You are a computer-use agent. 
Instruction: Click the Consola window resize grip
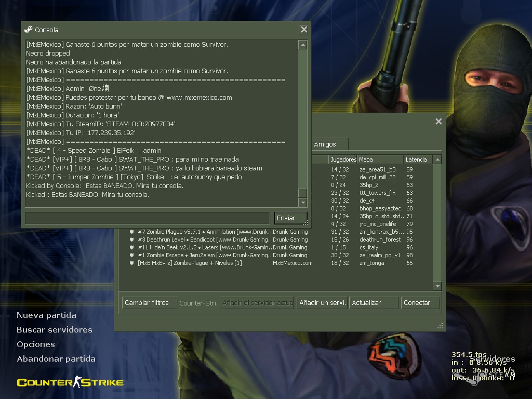(305, 222)
